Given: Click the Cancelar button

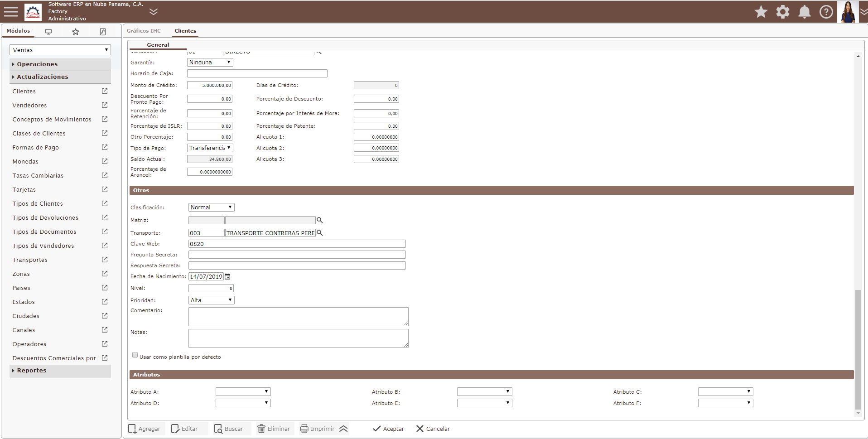Looking at the screenshot, I should [x=433, y=429].
